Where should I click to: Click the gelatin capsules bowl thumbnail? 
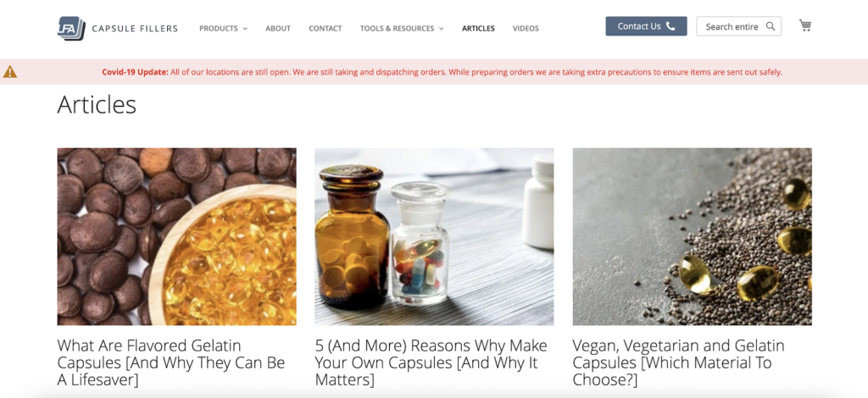point(176,236)
